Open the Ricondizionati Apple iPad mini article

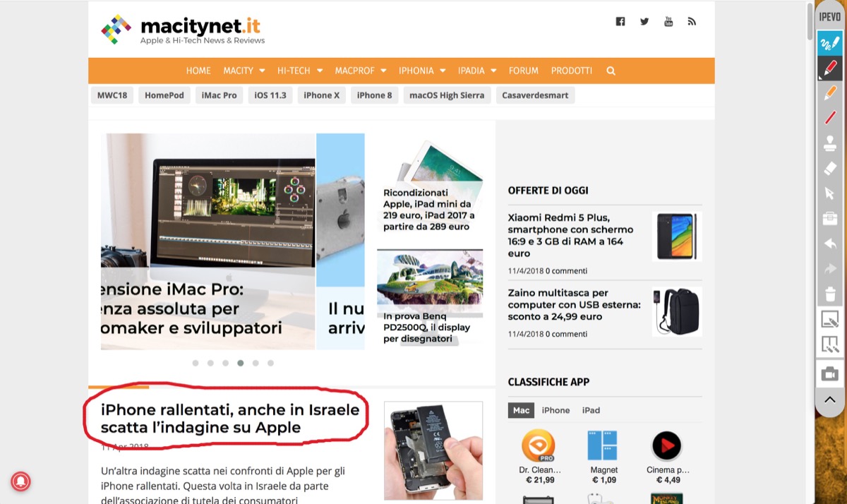click(x=429, y=210)
